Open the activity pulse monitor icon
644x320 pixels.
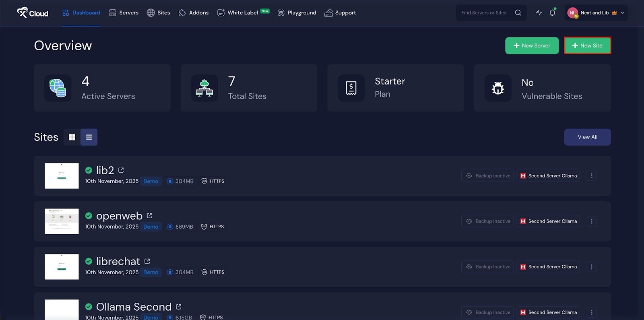coord(539,13)
